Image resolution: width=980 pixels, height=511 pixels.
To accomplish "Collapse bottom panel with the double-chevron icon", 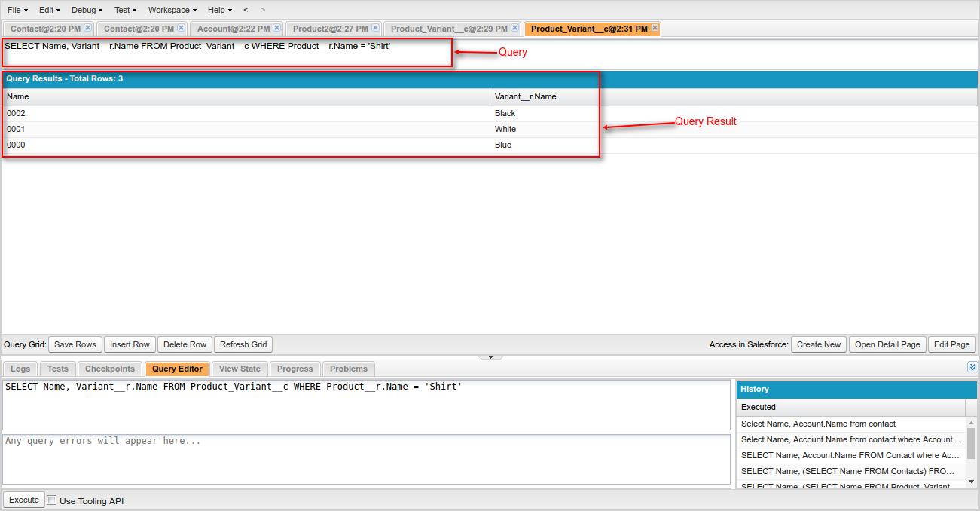I will (972, 366).
